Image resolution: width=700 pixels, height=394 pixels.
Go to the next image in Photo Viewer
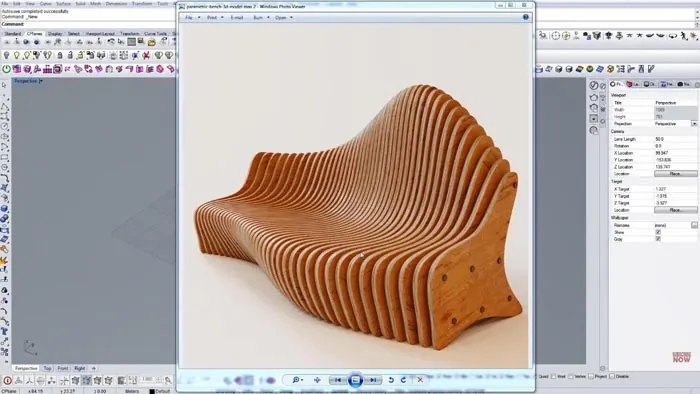[x=373, y=380]
